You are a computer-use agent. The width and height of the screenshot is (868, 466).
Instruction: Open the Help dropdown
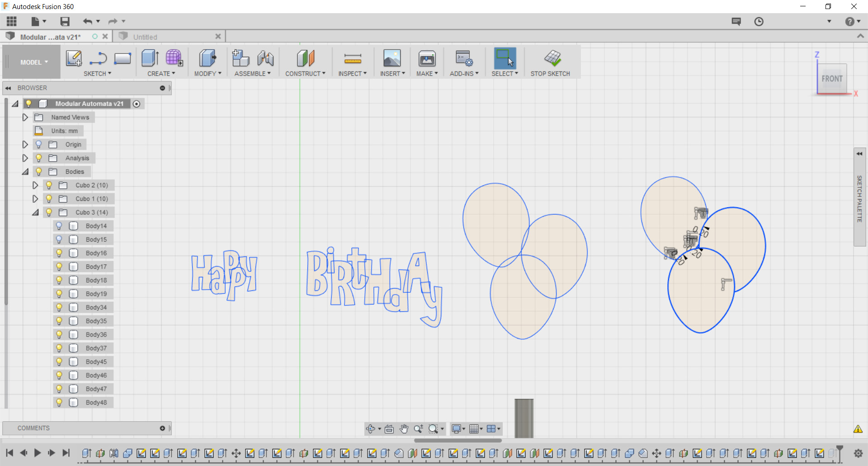[x=853, y=21]
